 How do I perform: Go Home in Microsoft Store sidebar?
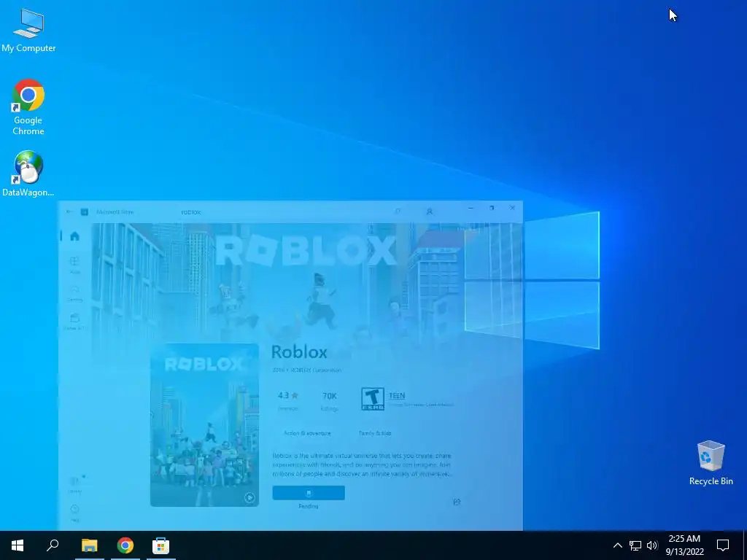(x=75, y=236)
